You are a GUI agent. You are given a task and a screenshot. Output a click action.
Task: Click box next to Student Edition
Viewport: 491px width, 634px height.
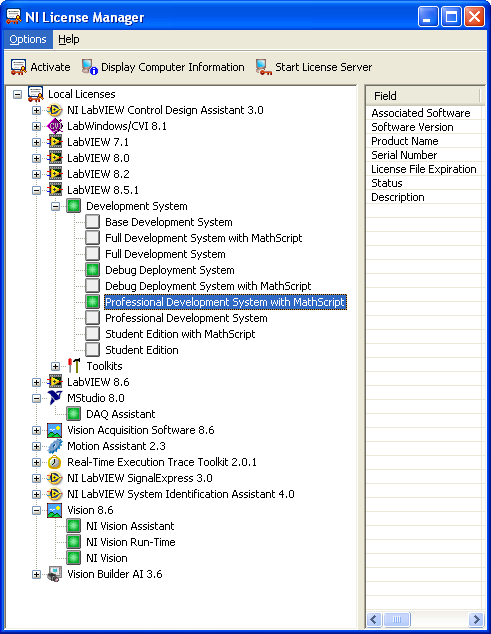(x=93, y=350)
